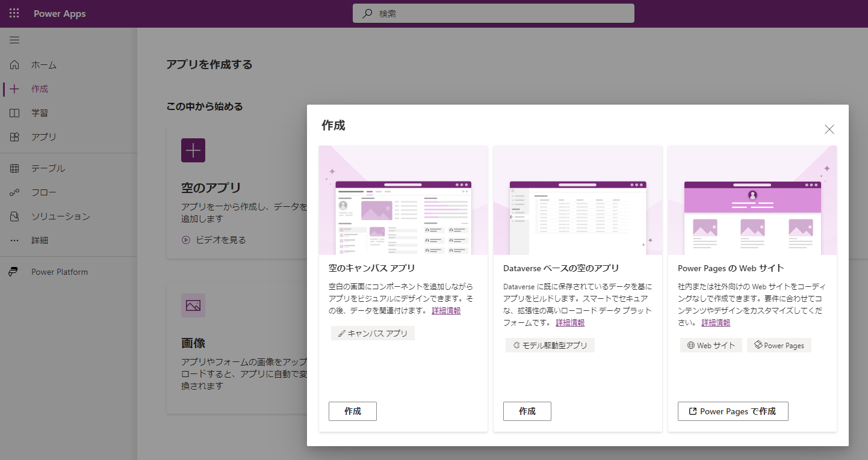Collapse navigation using the hamburger icon
This screenshot has width=868, height=460.
(14, 40)
